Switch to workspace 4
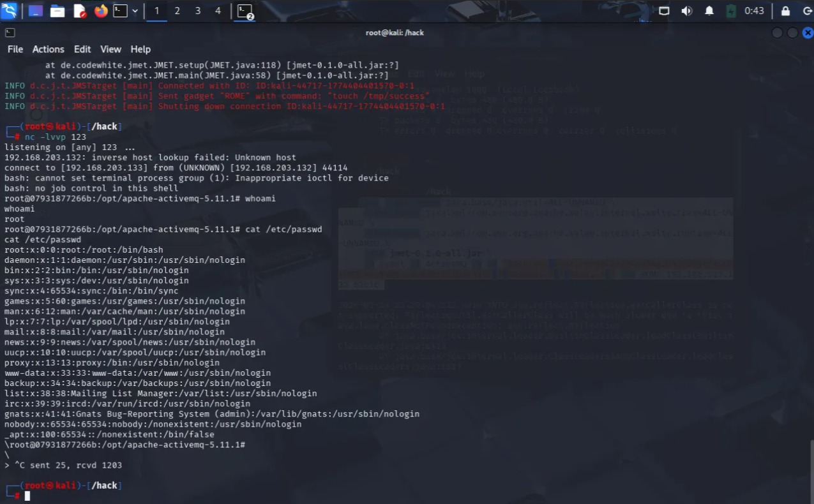814x504 pixels. [218, 11]
